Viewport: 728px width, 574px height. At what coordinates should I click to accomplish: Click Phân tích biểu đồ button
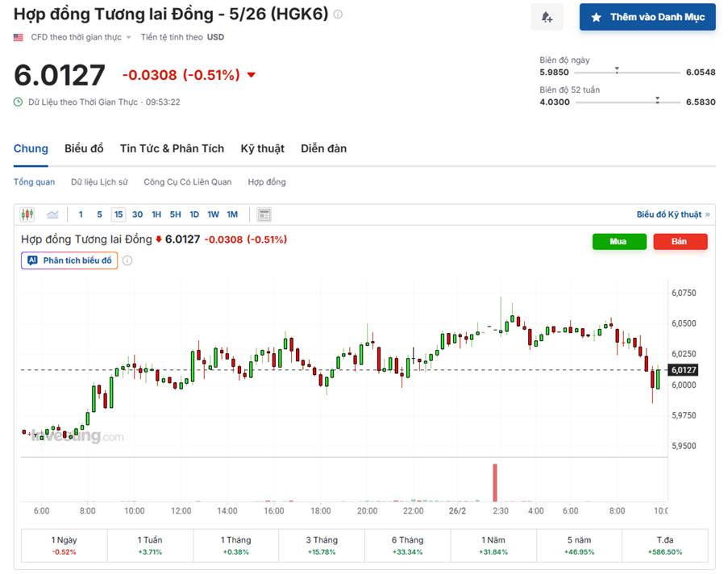pos(69,260)
